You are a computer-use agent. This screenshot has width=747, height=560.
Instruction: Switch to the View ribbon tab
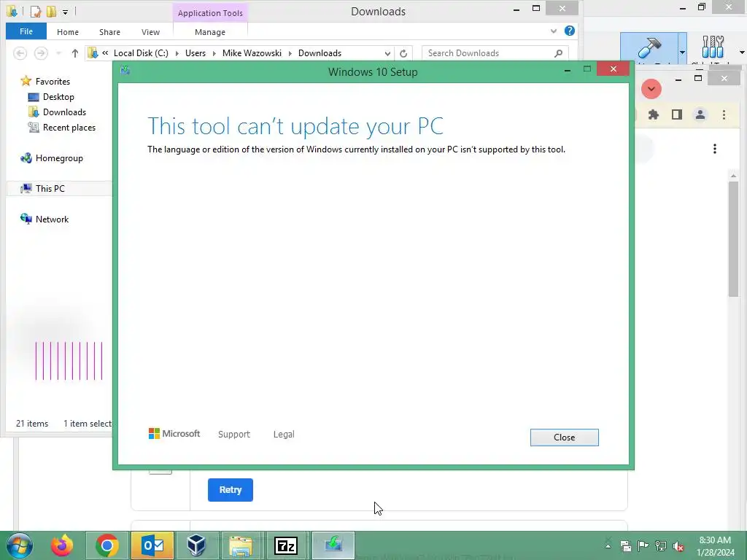click(150, 32)
